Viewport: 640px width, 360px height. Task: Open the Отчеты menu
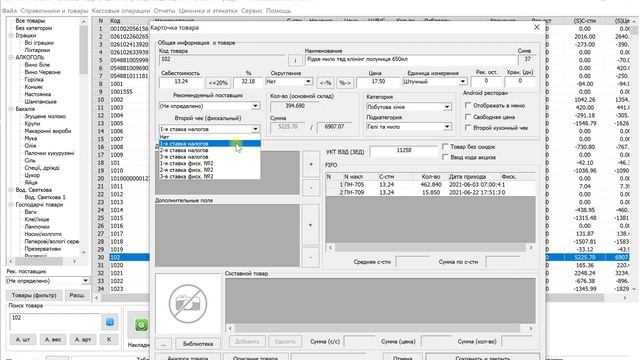pyautogui.click(x=164, y=11)
